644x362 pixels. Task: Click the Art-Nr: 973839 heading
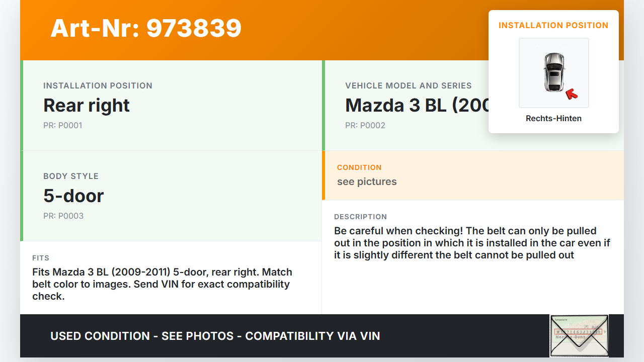(x=146, y=28)
